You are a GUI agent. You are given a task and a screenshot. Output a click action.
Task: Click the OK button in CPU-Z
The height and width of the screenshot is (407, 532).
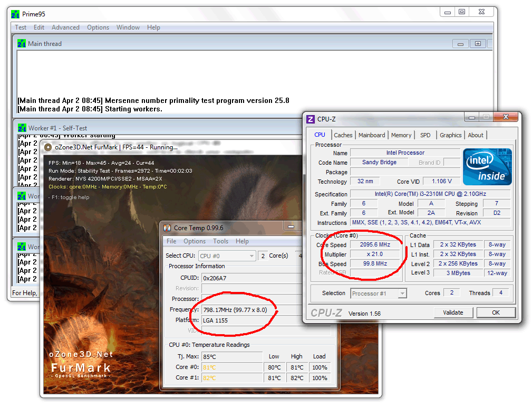pos(496,313)
